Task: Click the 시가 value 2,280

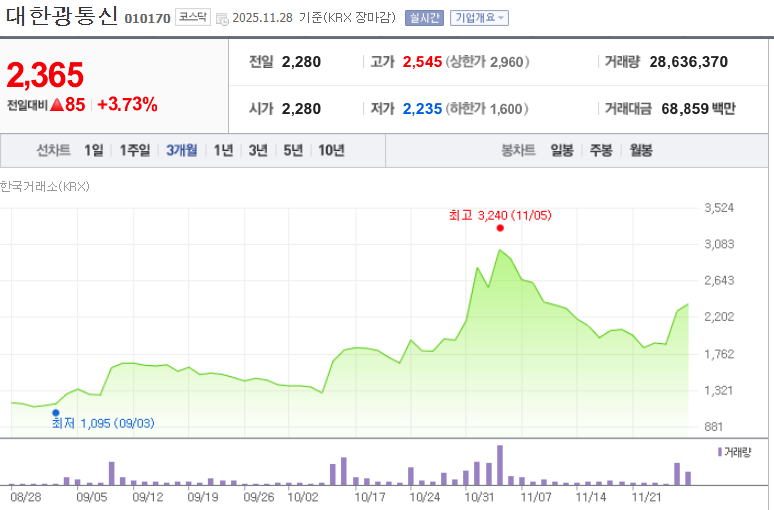Action: coord(301,109)
